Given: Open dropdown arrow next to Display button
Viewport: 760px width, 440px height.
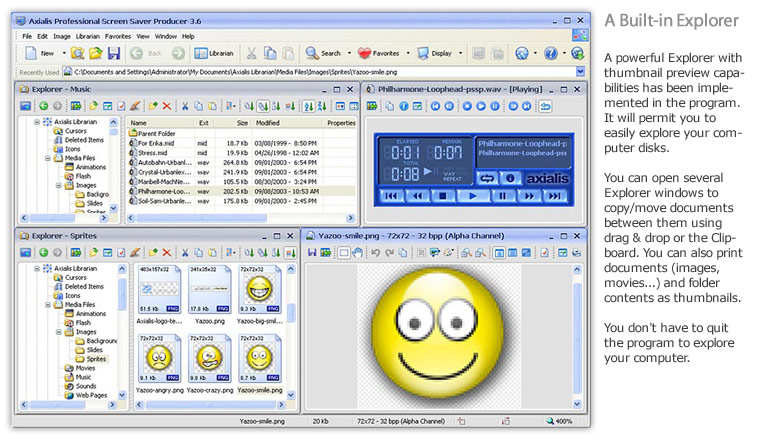Looking at the screenshot, I should 460,53.
